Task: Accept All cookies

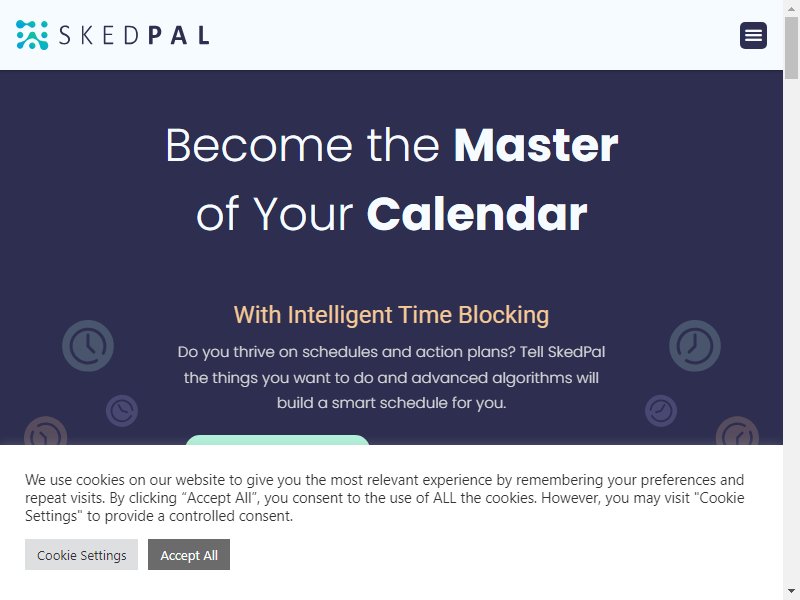Action: tap(189, 555)
